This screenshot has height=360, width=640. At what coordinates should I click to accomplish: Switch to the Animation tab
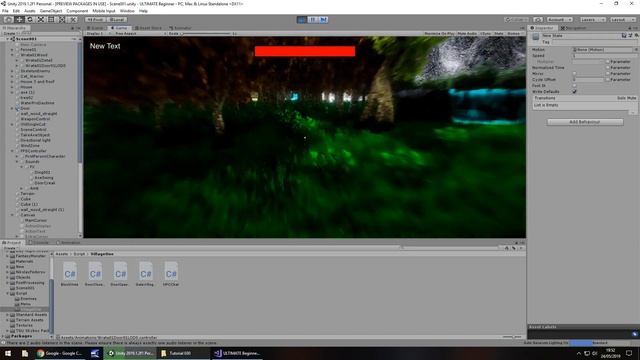(x=69, y=242)
